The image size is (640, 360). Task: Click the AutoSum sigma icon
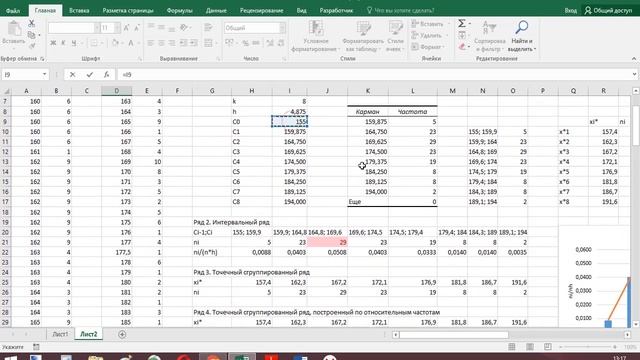pyautogui.click(x=462, y=24)
